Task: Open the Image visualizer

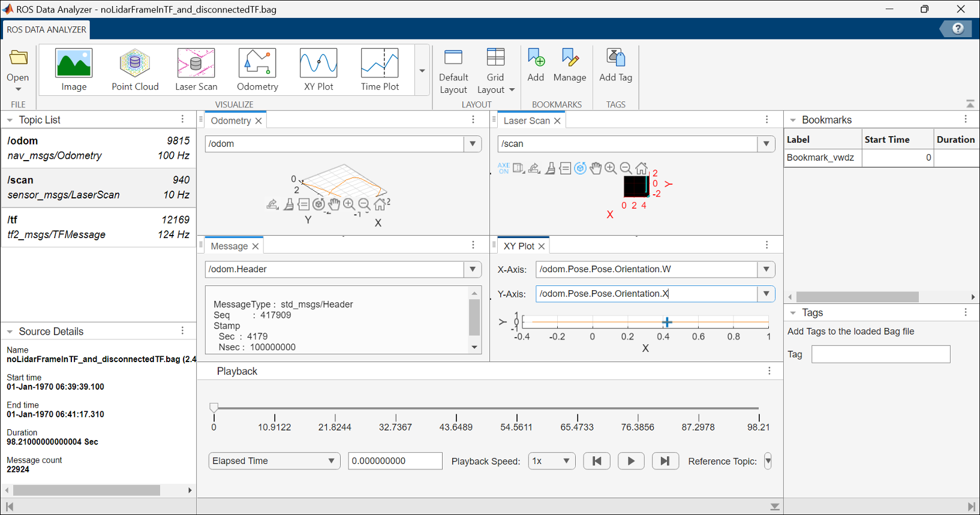Action: coord(74,70)
